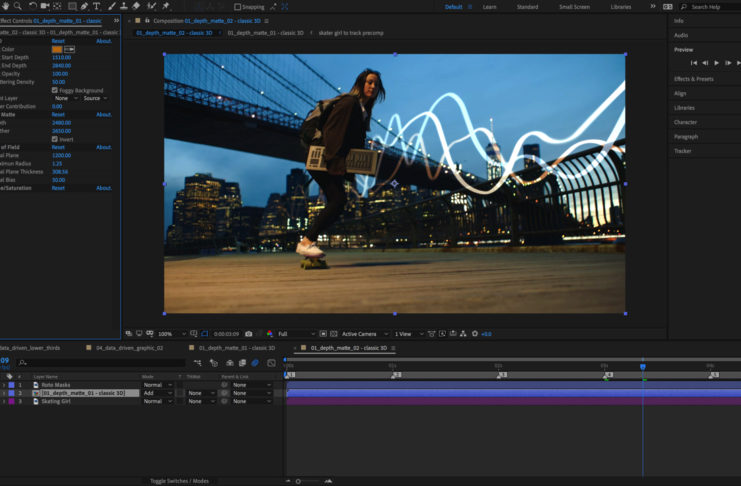The image size is (741, 486).
Task: Select the Type tool in toolbar
Action: pos(97,6)
